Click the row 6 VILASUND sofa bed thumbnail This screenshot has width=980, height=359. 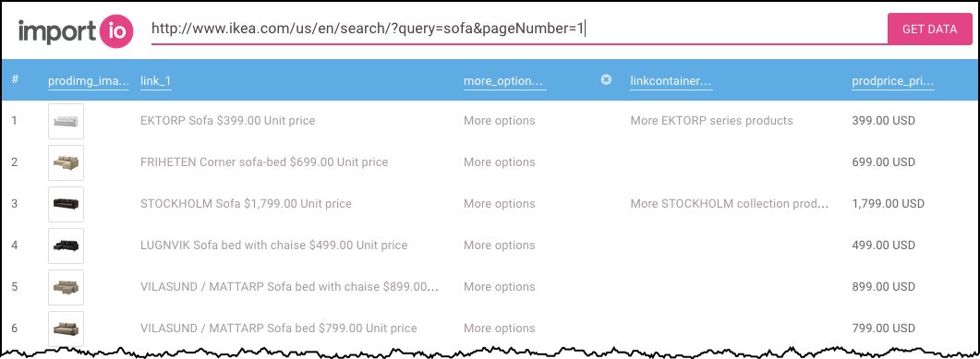tap(66, 329)
